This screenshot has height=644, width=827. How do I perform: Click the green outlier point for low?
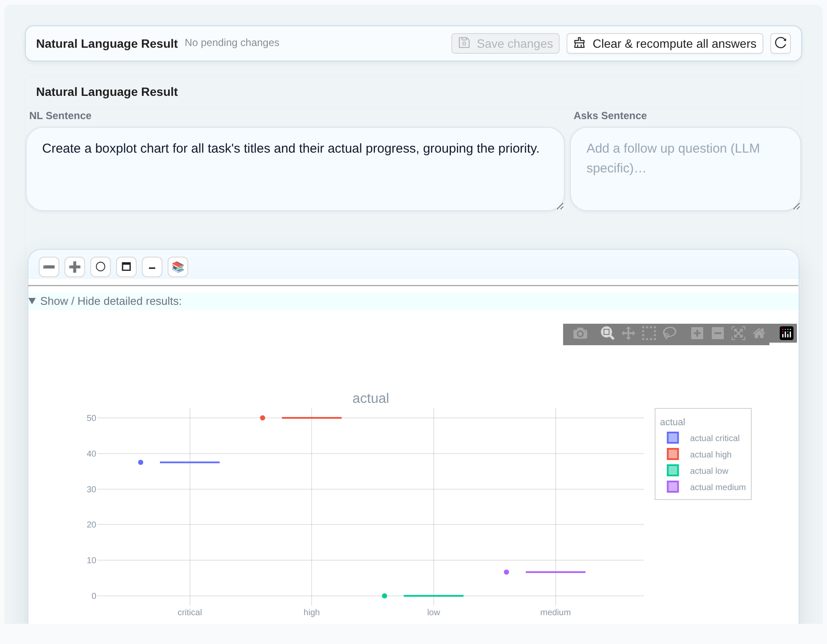(385, 596)
